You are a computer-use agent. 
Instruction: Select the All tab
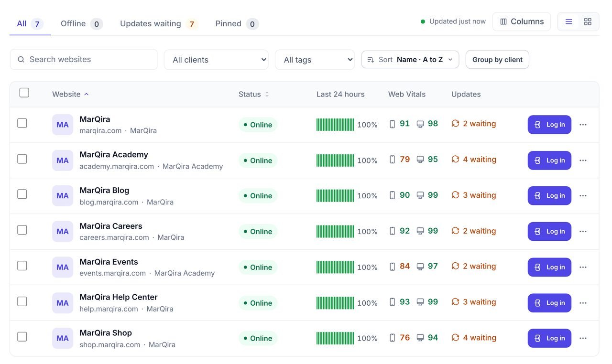click(30, 24)
